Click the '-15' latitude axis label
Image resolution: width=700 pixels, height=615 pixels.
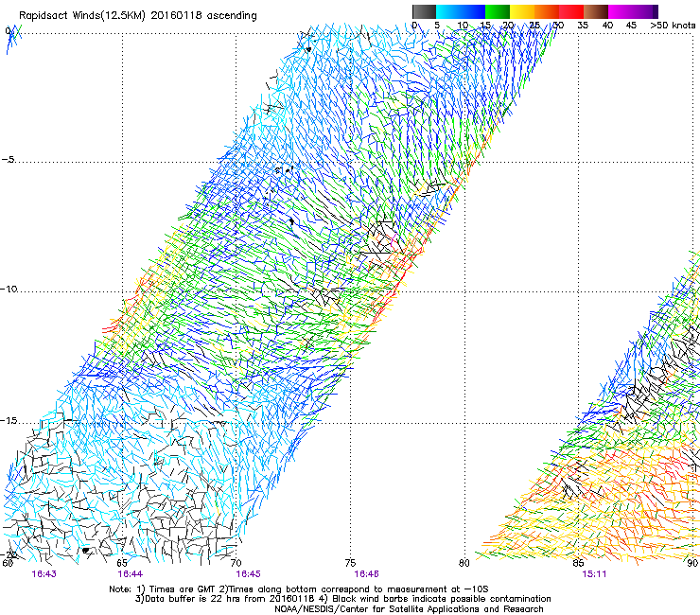pos(9,421)
